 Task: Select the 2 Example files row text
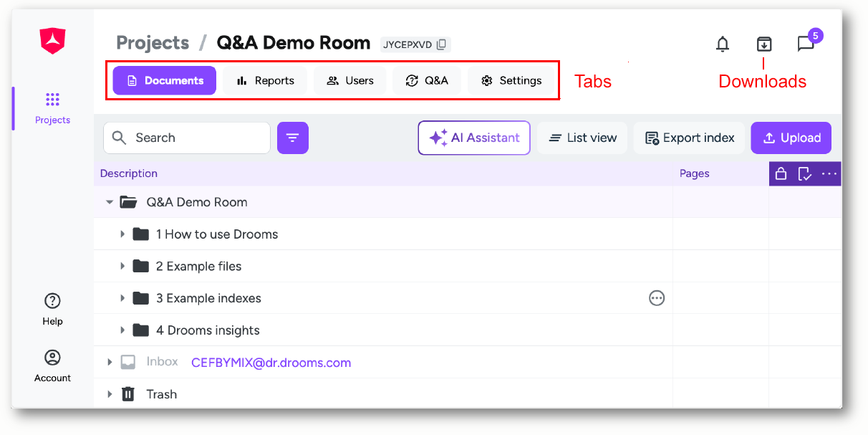(x=199, y=267)
